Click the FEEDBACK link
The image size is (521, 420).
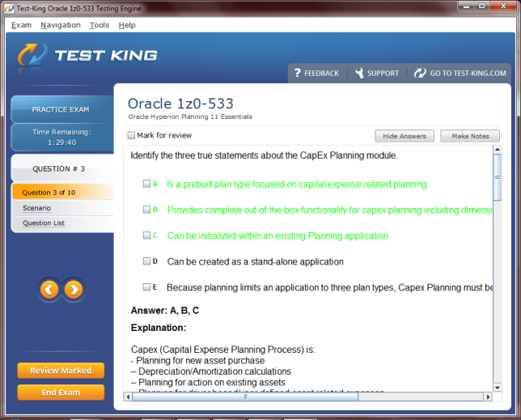(321, 74)
